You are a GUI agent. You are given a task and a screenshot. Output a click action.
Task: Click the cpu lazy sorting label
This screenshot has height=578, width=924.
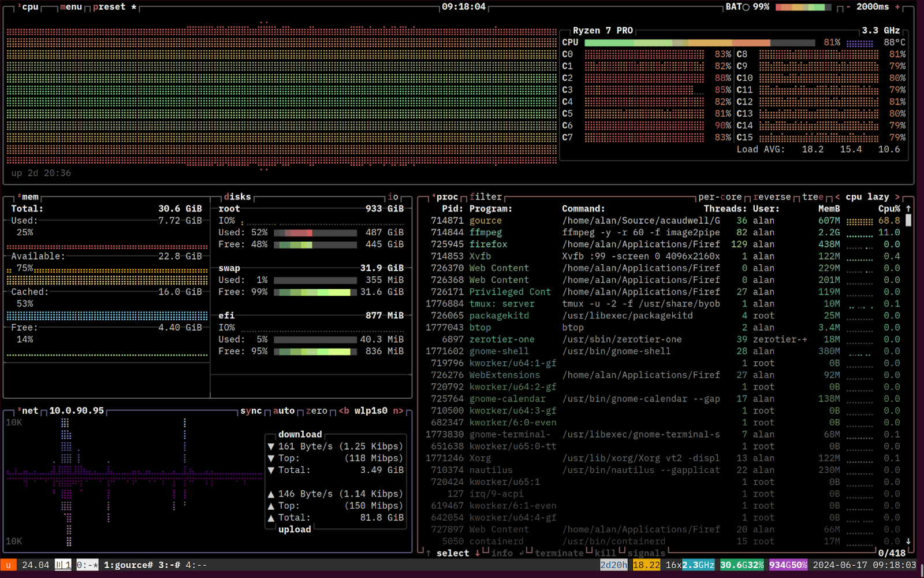tap(867, 197)
